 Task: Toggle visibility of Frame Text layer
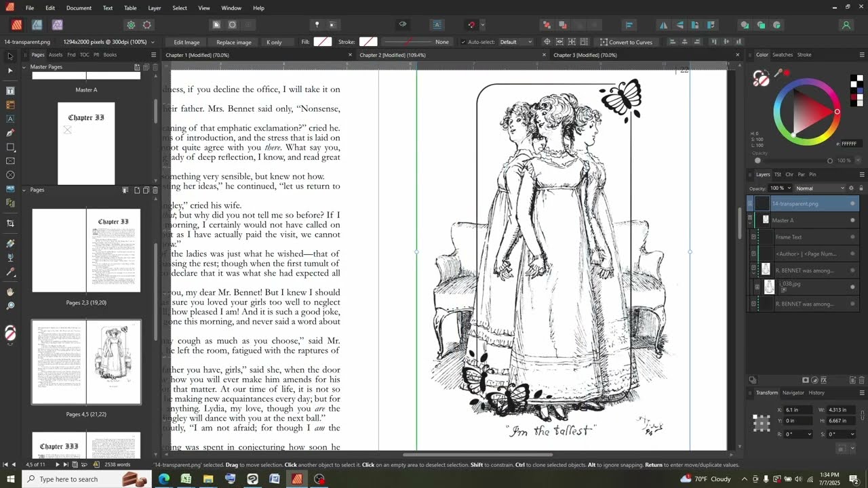click(x=852, y=237)
